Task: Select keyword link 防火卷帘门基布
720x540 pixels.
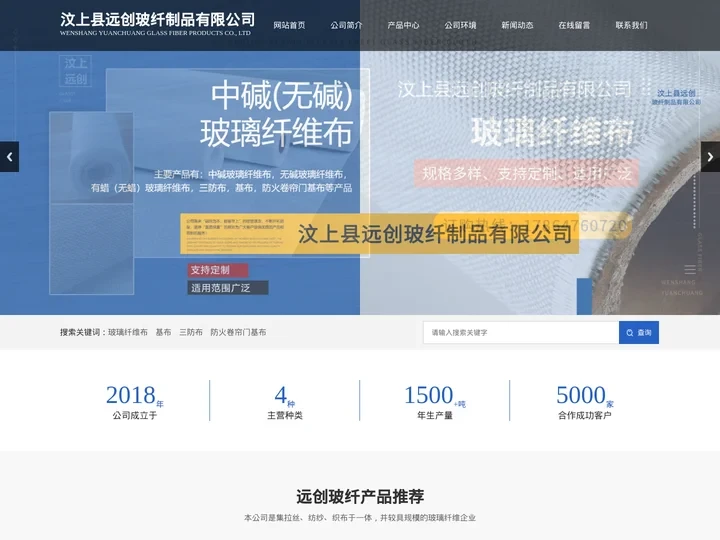Action: [238, 332]
